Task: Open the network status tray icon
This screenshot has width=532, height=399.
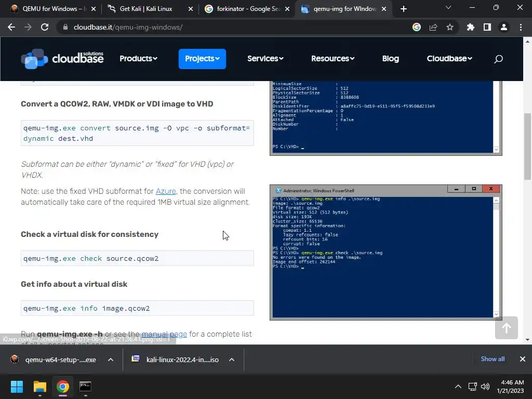Action: click(x=473, y=387)
